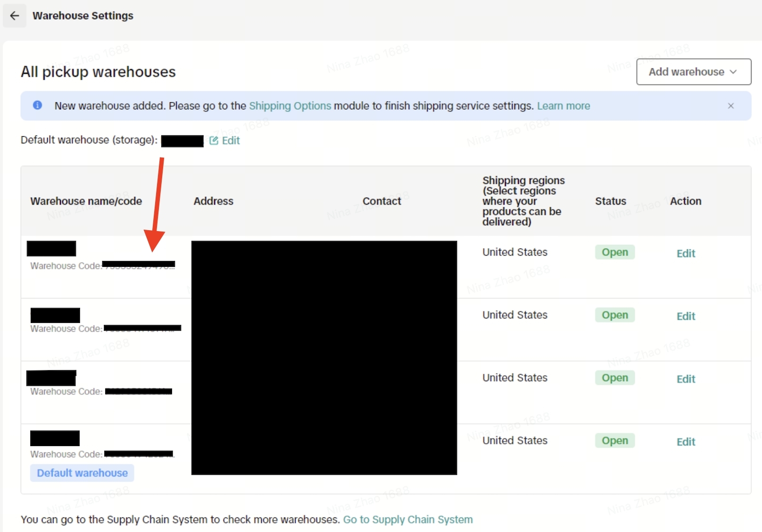Edit the first warehouse row

coord(686,253)
